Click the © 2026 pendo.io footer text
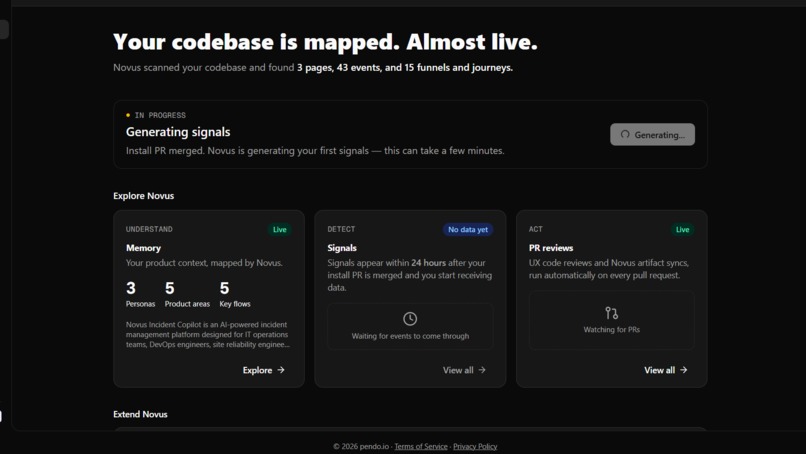806x454 pixels. tap(361, 446)
